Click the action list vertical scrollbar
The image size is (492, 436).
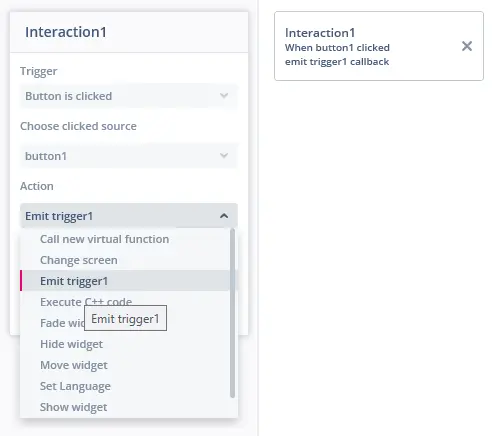tap(233, 313)
